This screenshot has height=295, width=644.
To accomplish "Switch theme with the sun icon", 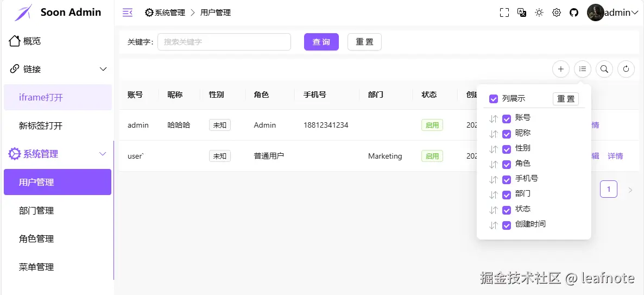I will pyautogui.click(x=539, y=12).
